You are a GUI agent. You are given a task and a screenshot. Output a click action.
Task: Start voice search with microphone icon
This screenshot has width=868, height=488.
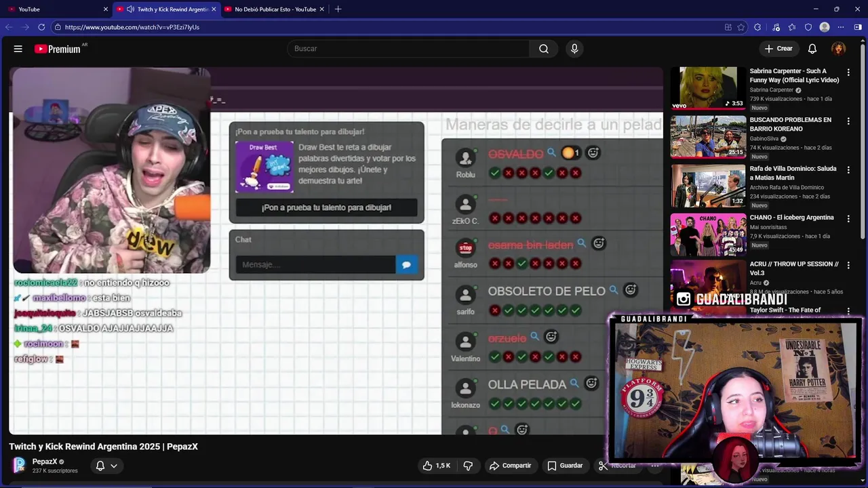[574, 49]
